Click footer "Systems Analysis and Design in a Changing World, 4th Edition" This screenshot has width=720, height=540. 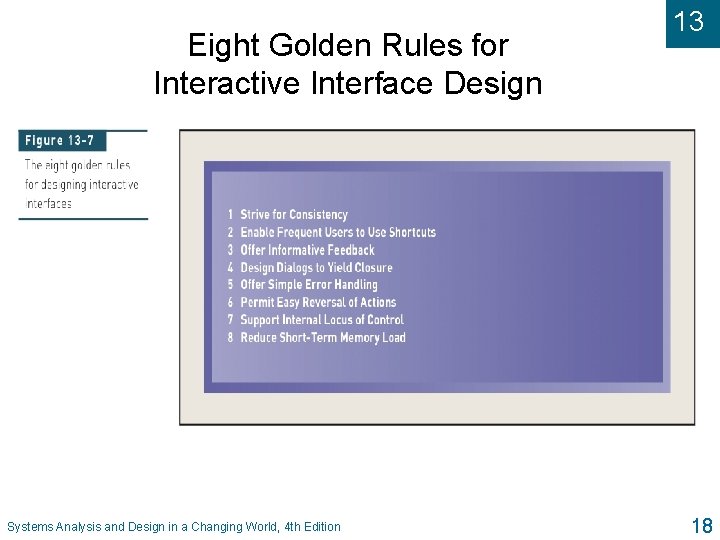coord(174,527)
